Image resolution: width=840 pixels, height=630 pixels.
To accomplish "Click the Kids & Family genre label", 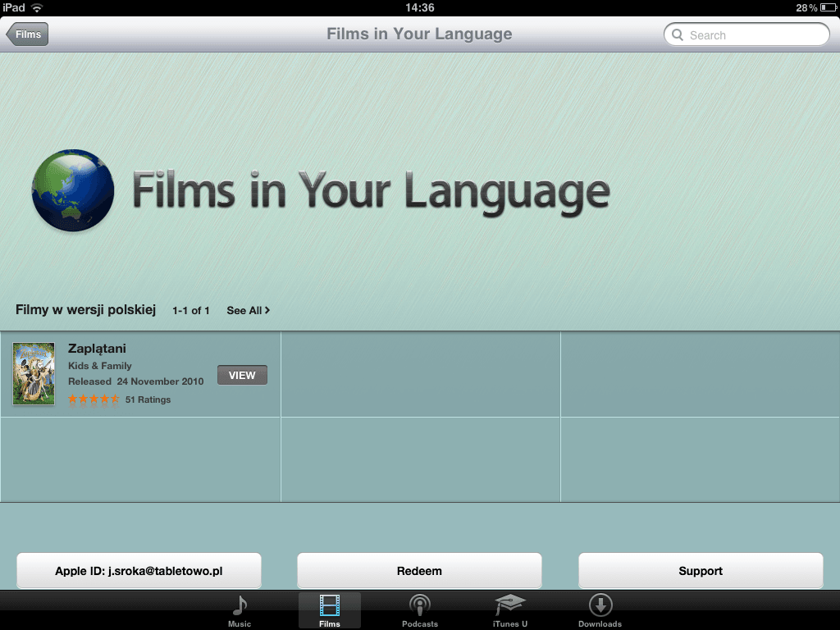I will (99, 366).
